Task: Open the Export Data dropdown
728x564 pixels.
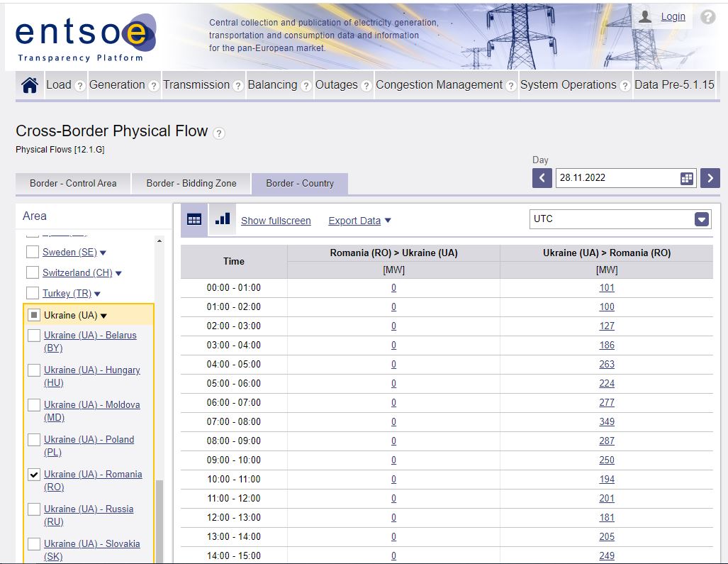Action: 359,221
